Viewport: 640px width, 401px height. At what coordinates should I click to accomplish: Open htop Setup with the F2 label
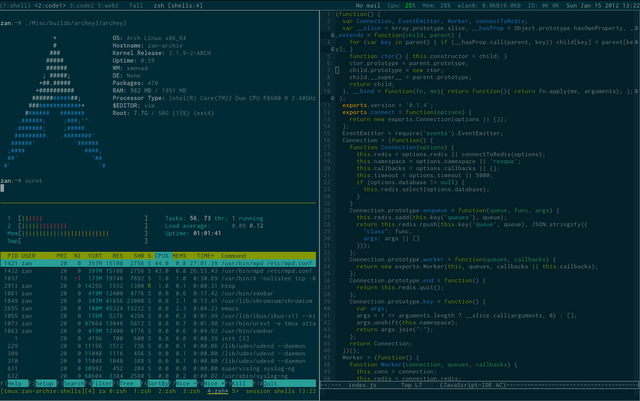(44, 383)
